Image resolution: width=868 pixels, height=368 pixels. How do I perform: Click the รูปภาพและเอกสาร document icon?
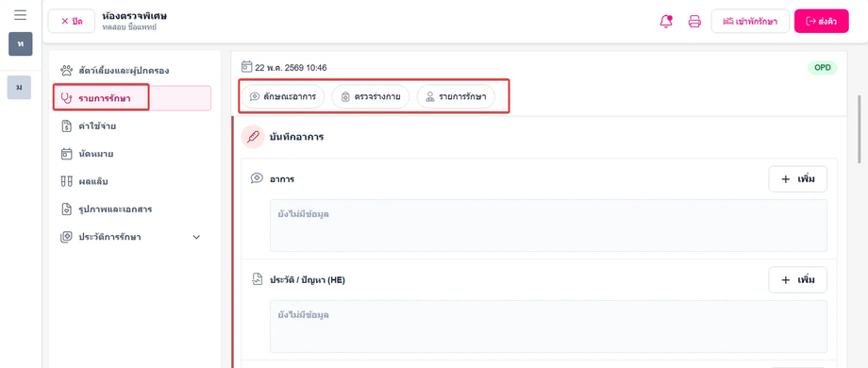coord(66,209)
